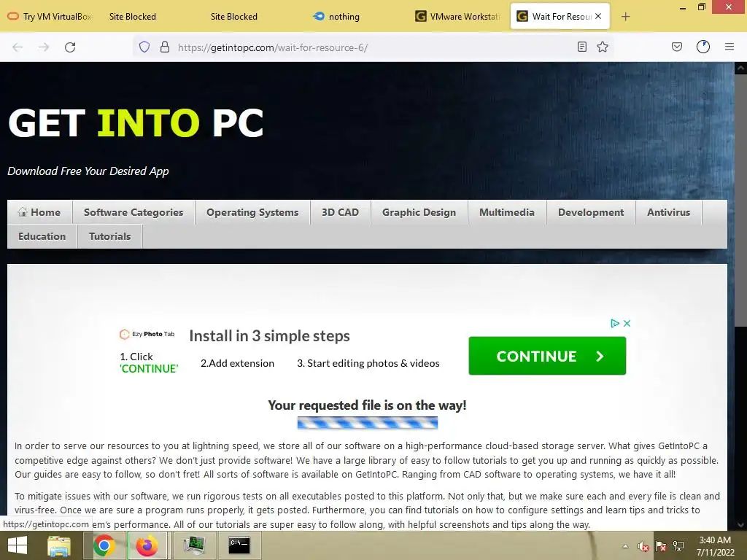Open the Firefox hamburger menu

729,47
